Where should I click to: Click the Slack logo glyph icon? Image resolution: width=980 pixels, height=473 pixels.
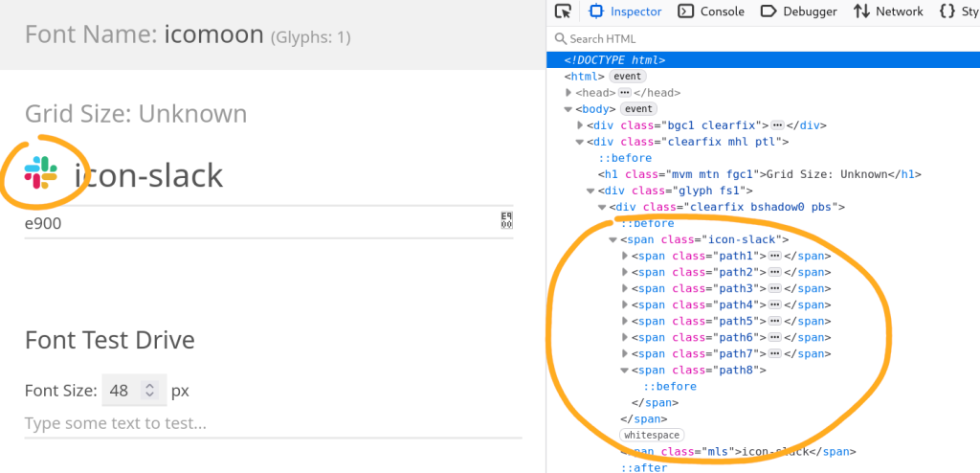click(42, 173)
